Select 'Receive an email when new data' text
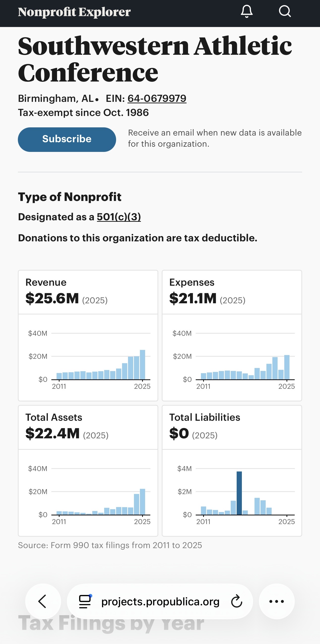320x644 pixels. [215, 138]
